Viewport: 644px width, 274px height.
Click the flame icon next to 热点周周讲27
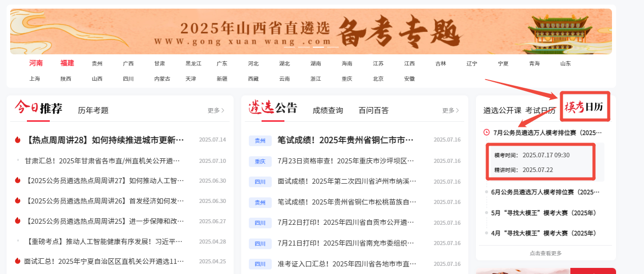click(17, 180)
